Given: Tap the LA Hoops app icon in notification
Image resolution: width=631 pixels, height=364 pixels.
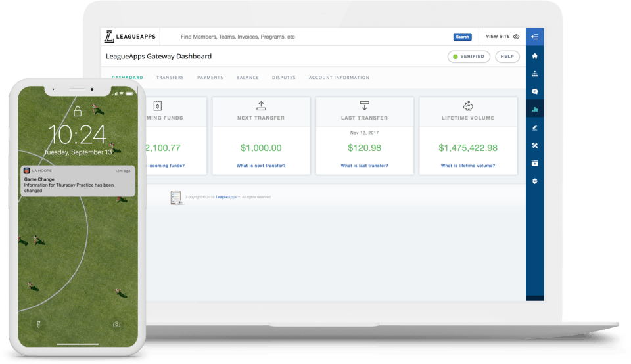Looking at the screenshot, I should (26, 171).
